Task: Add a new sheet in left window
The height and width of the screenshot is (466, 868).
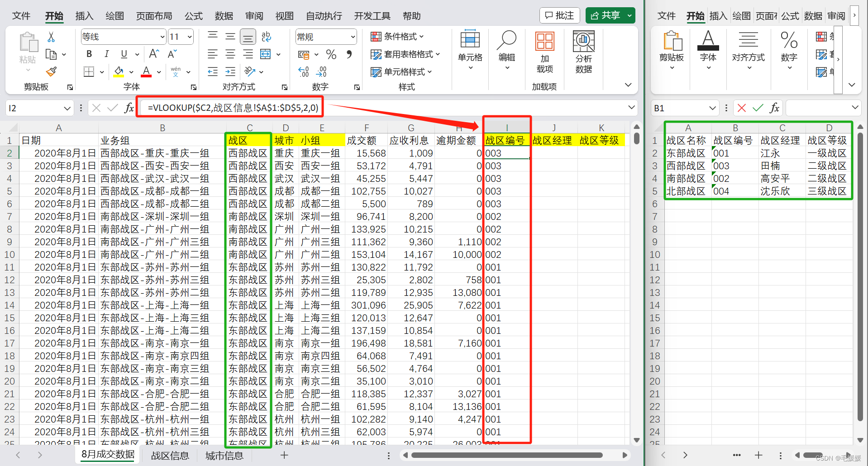Action: coord(284,455)
